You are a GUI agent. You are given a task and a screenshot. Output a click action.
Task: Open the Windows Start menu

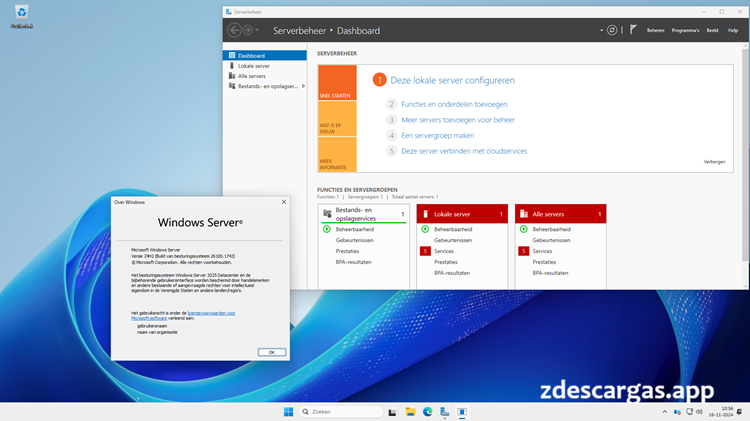(x=288, y=412)
